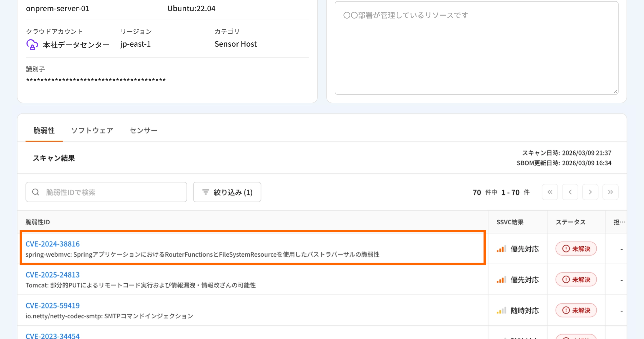Open the CVE-2025-24813 link

(52, 275)
